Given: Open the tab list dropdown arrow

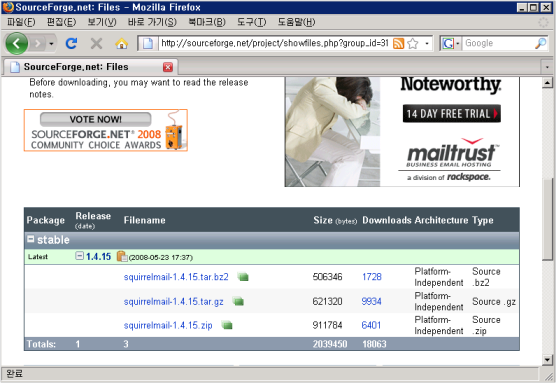Looking at the screenshot, I should click(x=547, y=67).
